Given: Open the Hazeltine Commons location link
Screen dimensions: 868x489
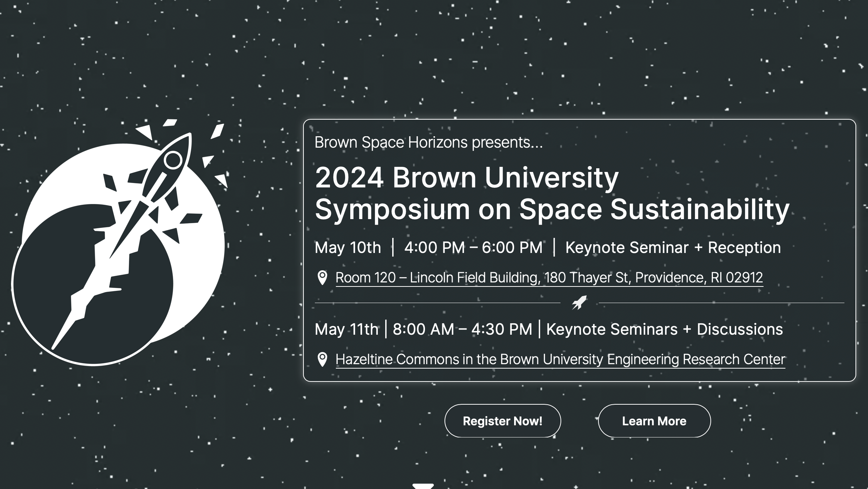Looking at the screenshot, I should point(560,359).
